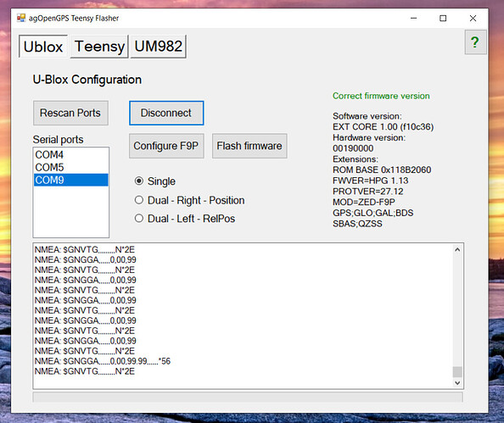The width and height of the screenshot is (504, 423).
Task: Open help with the green question mark
Action: pos(475,42)
